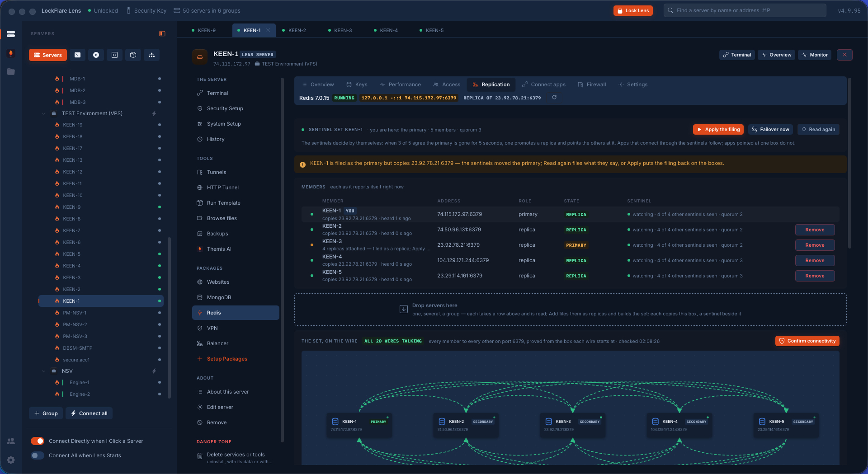Click the server list icon in left rail
Viewport: 868px width, 474px height.
tap(11, 34)
